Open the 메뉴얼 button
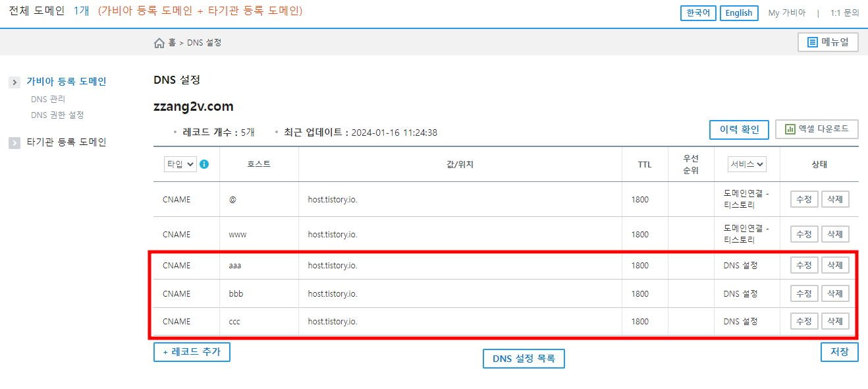The width and height of the screenshot is (868, 389). [828, 42]
